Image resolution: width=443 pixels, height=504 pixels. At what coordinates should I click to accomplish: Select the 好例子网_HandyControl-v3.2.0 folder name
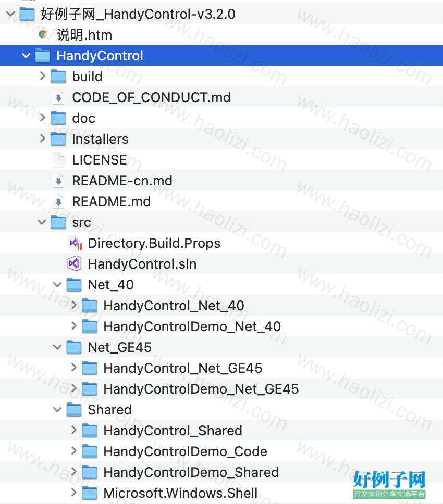[x=138, y=14]
